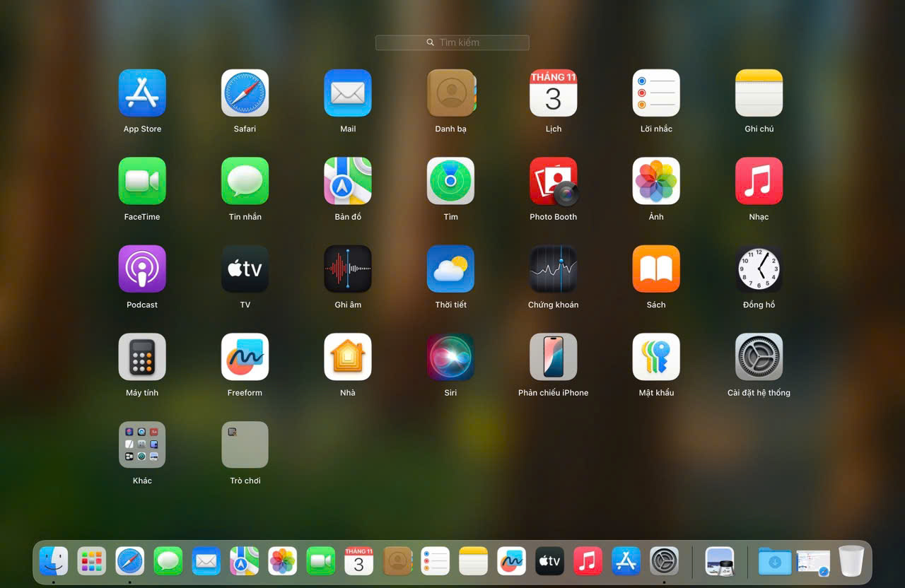The width and height of the screenshot is (905, 588).
Task: Open the Thời tiết weather app
Action: [450, 269]
